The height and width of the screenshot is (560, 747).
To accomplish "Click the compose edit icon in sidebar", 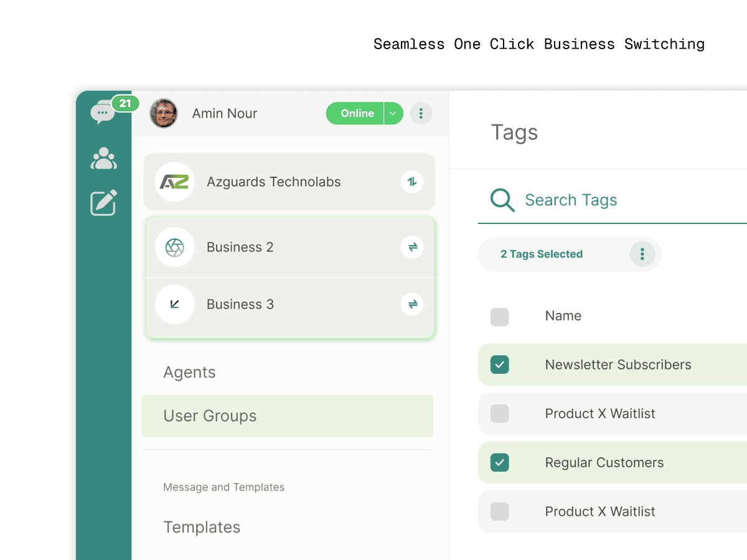I will click(103, 203).
